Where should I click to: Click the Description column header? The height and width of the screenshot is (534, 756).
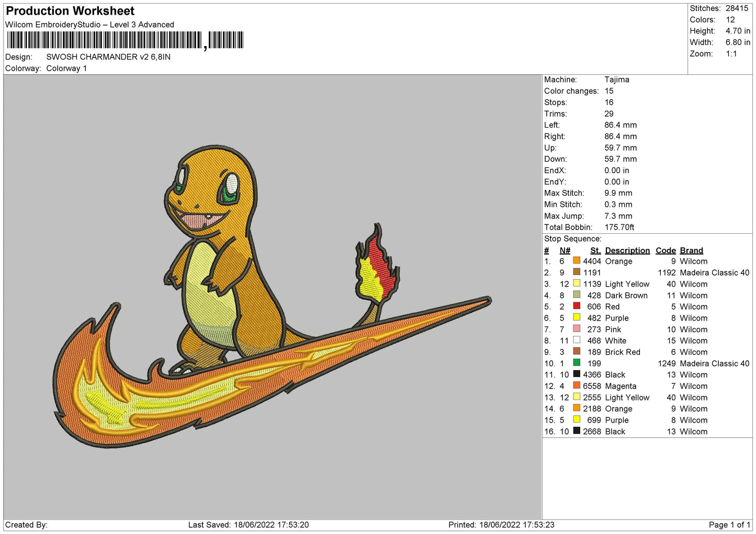click(x=627, y=251)
